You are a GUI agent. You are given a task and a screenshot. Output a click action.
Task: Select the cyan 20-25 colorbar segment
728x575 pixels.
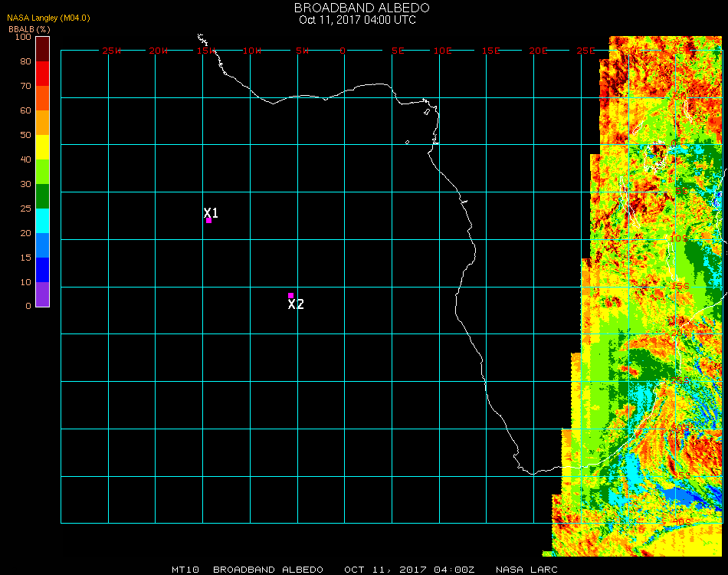coord(43,221)
